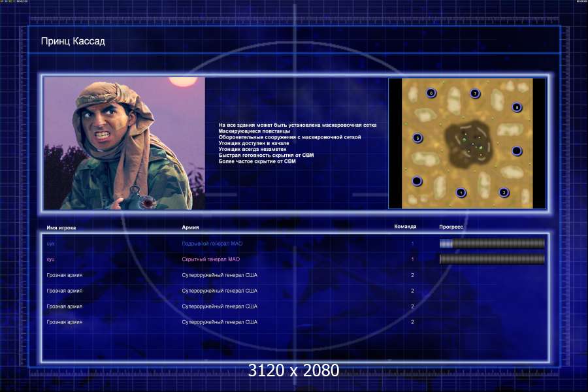Click the "Армия" column header
This screenshot has height=392, width=588.
pos(190,227)
